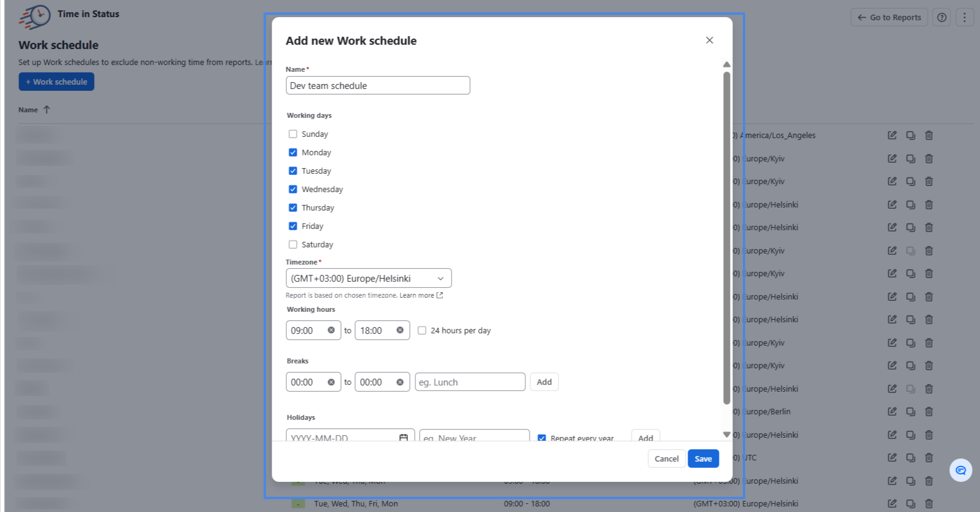Click the dialog vertical scrollbar thumb
The image size is (980, 512).
tap(727, 238)
